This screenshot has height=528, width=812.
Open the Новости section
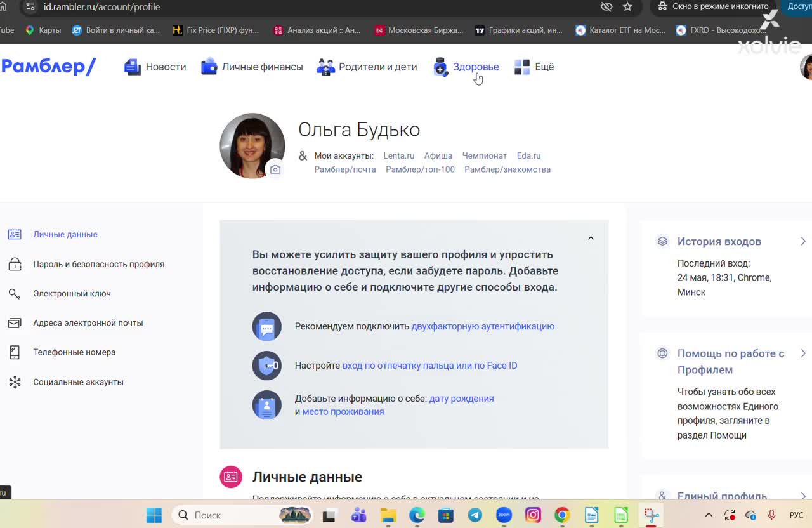[155, 67]
